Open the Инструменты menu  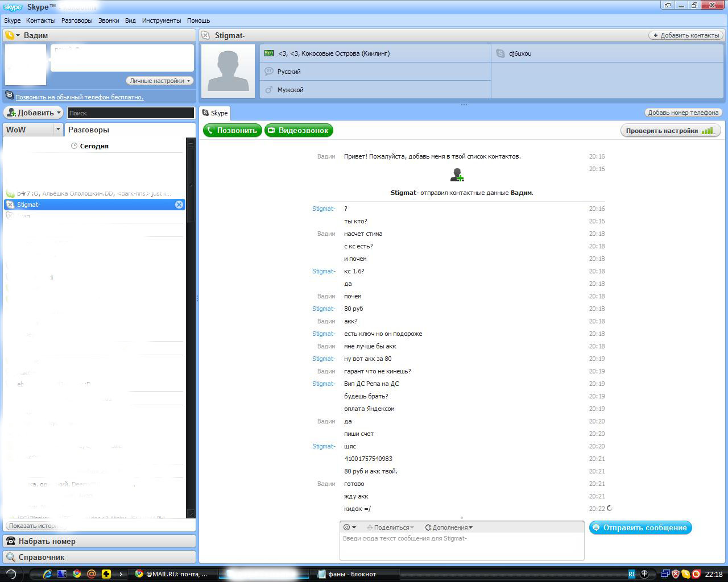click(x=162, y=20)
